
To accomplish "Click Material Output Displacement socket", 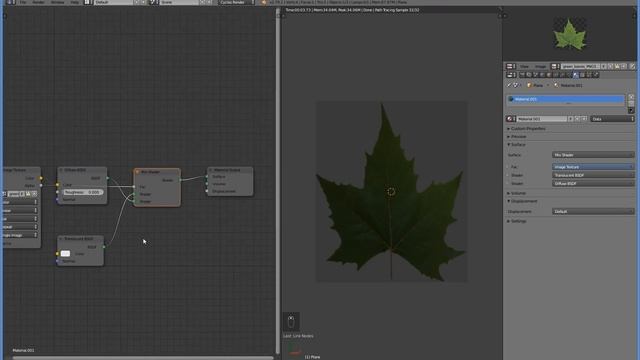I will tap(207, 191).
